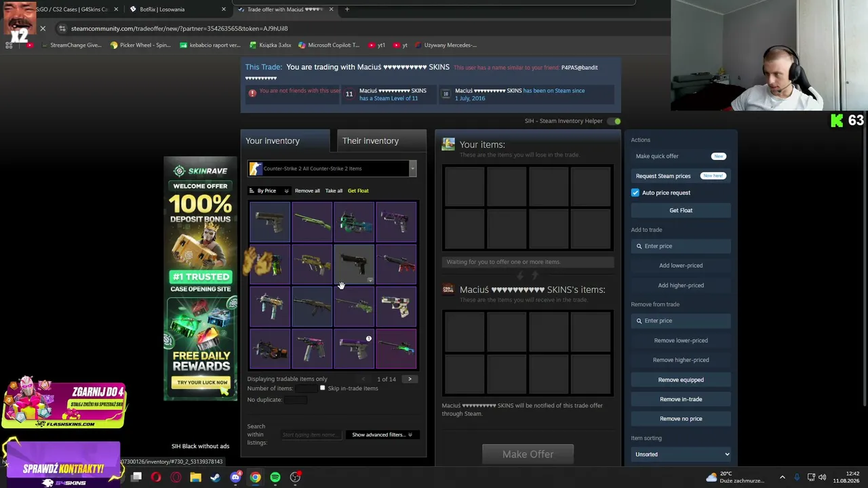Toggle the Auto price request checkbox
868x488 pixels.
coord(635,192)
